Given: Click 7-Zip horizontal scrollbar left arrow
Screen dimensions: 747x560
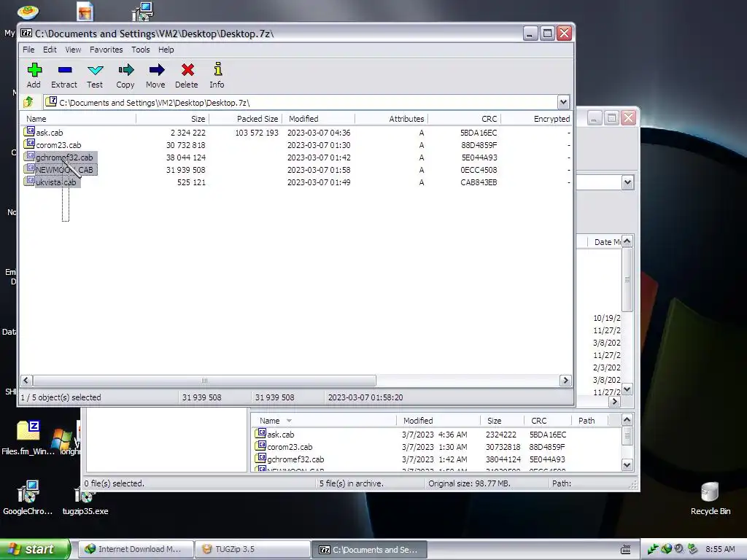Looking at the screenshot, I should coord(27,380).
